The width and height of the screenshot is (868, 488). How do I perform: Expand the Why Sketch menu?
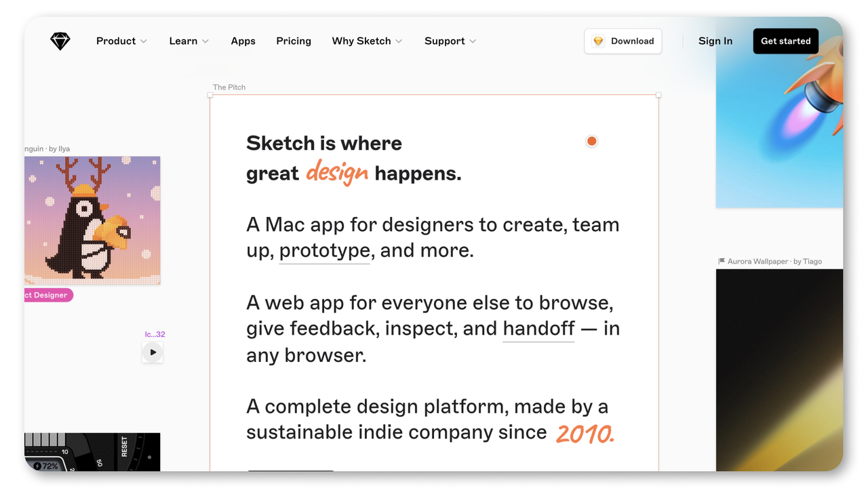coord(367,41)
